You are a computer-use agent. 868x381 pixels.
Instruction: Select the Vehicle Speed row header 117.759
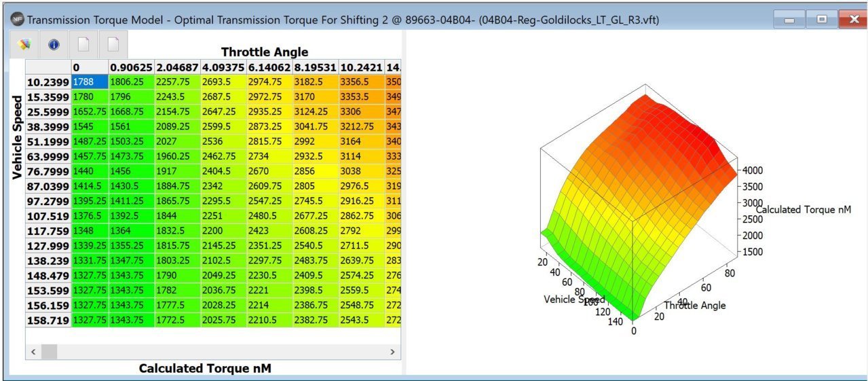coord(48,231)
